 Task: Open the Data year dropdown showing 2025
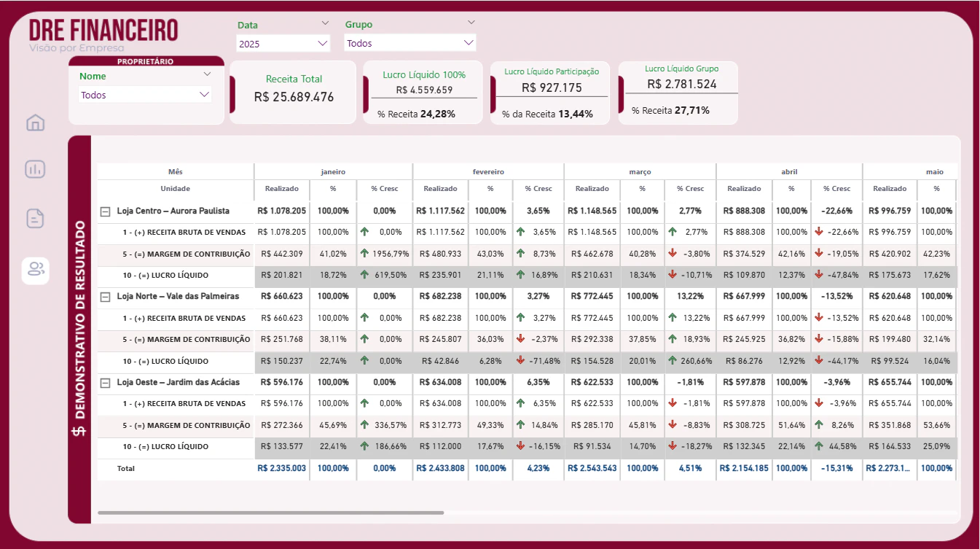tap(283, 44)
